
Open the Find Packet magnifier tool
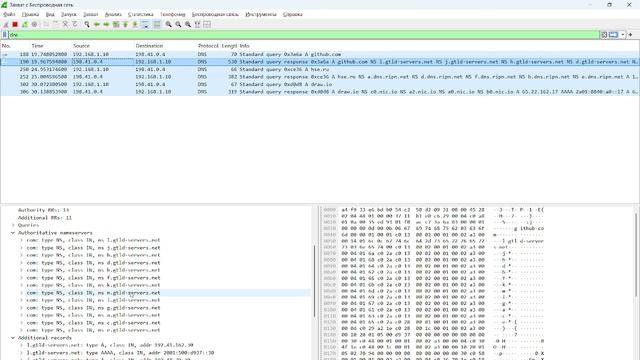click(x=87, y=24)
